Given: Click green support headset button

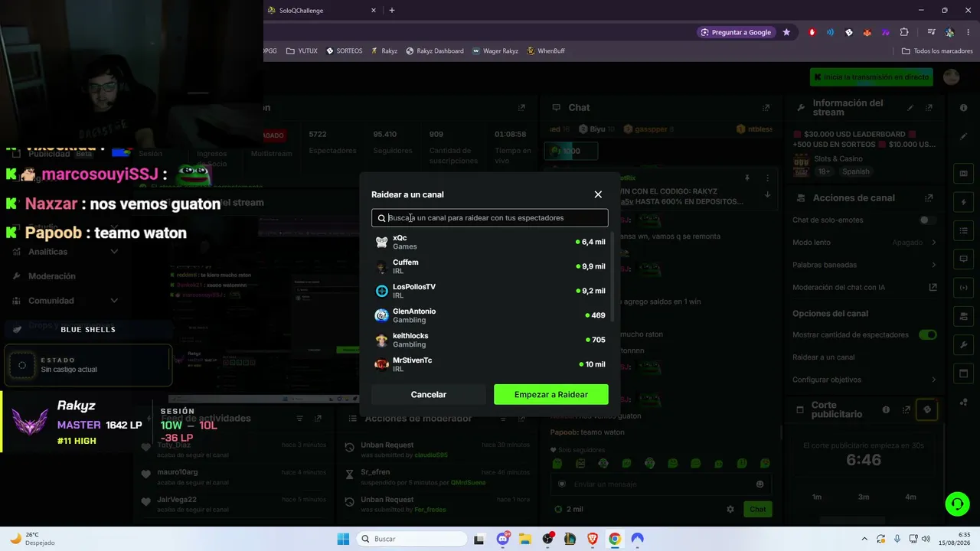Looking at the screenshot, I should 957,504.
